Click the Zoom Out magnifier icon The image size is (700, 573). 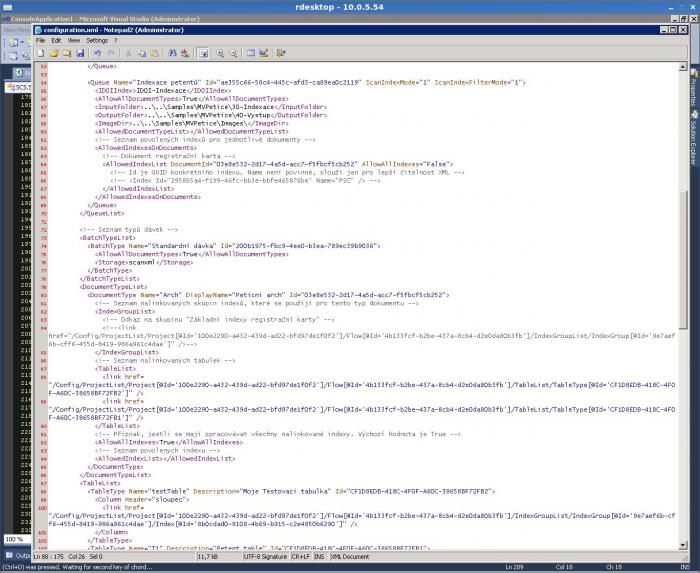233,53
